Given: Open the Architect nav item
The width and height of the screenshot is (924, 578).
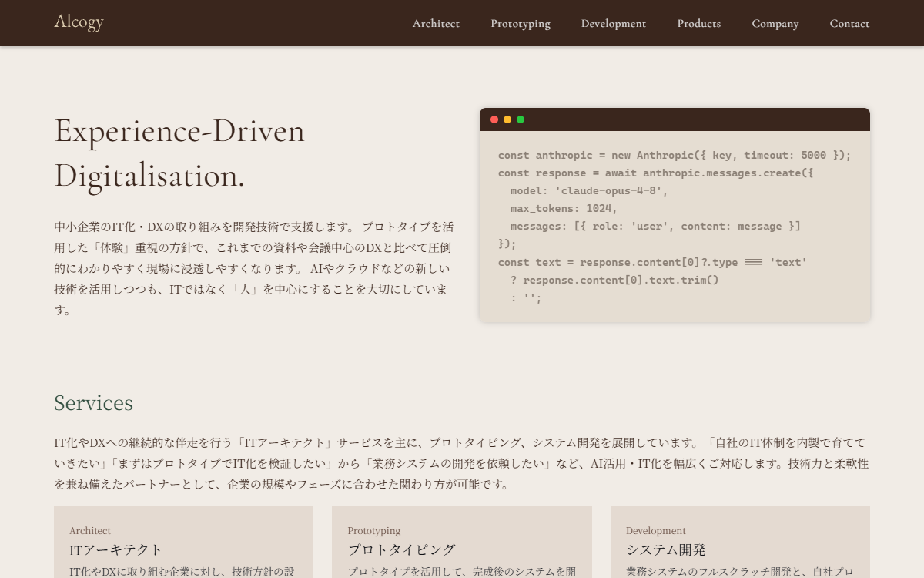Looking at the screenshot, I should point(436,23).
